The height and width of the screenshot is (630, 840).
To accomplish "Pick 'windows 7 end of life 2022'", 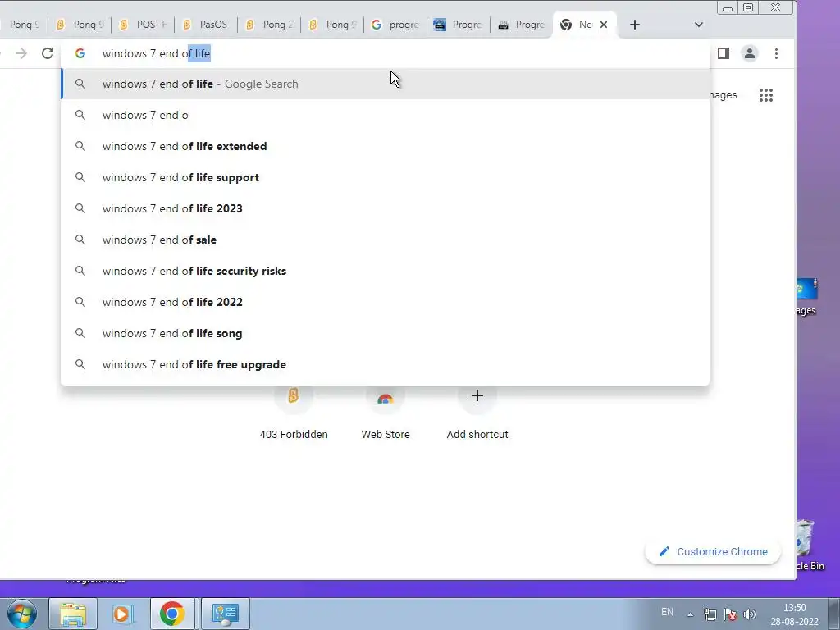I will 386,302.
